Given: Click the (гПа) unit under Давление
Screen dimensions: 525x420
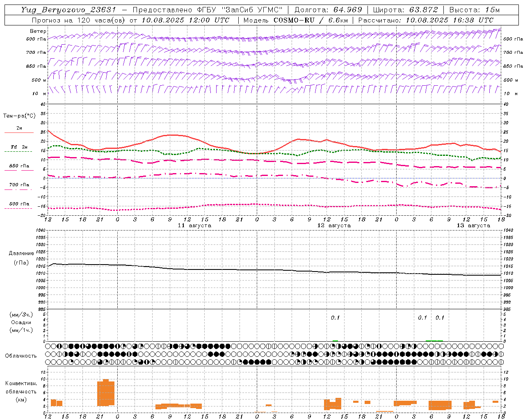Looking at the screenshot, I should pos(21,262).
